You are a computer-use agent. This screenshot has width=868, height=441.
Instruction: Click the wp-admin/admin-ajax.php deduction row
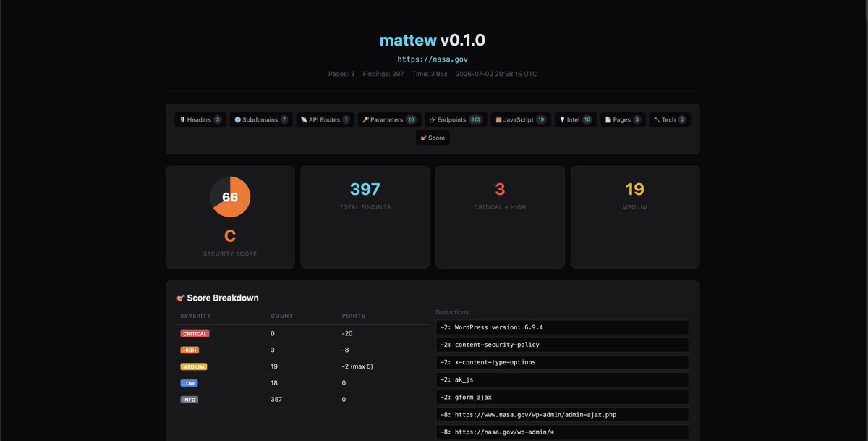(562, 415)
